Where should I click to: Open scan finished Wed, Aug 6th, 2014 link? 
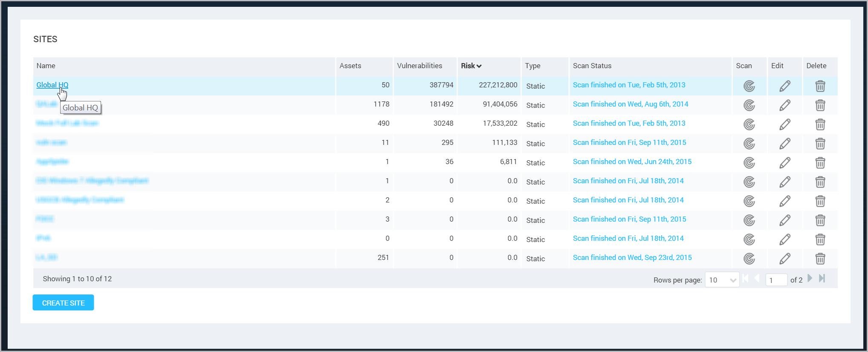pos(630,104)
